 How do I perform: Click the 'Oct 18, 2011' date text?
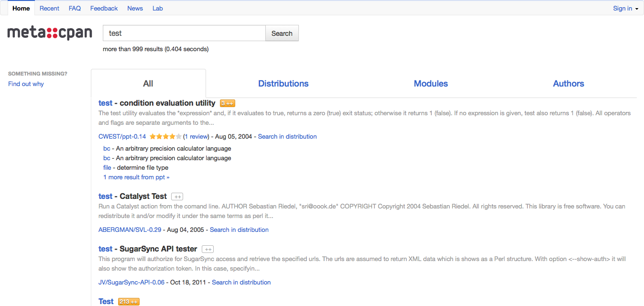click(x=188, y=283)
